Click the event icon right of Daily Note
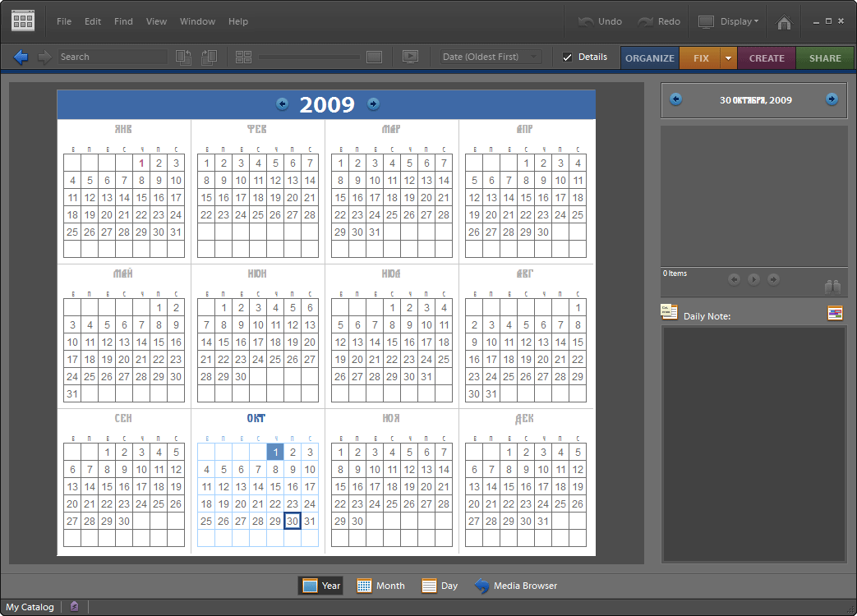 [835, 313]
